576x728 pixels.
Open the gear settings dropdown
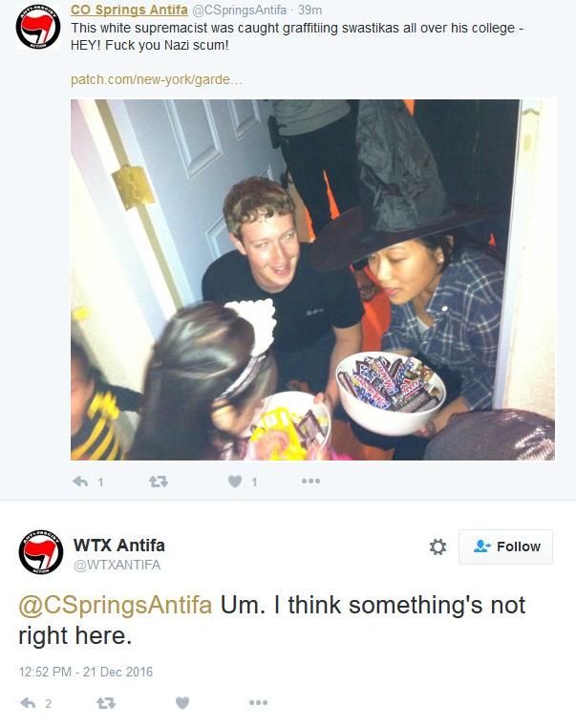[437, 546]
